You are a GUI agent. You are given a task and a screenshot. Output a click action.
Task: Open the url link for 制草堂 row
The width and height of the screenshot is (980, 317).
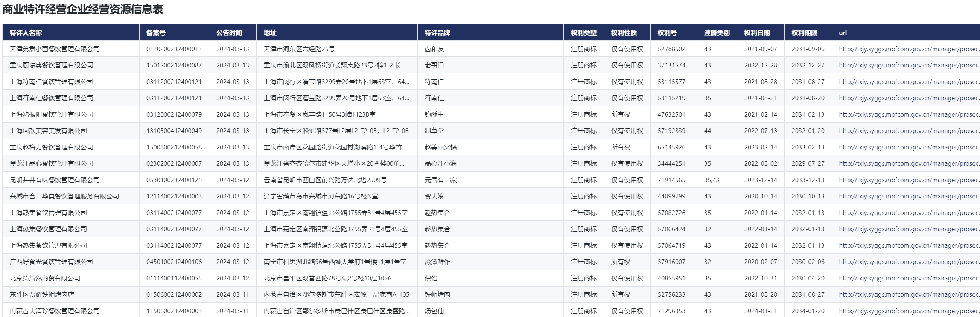(909, 131)
